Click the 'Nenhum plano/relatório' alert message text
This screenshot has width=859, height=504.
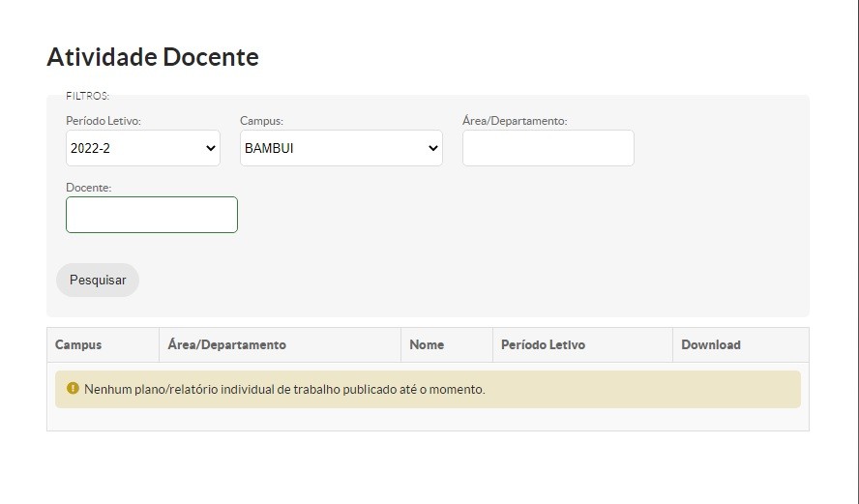pos(284,390)
